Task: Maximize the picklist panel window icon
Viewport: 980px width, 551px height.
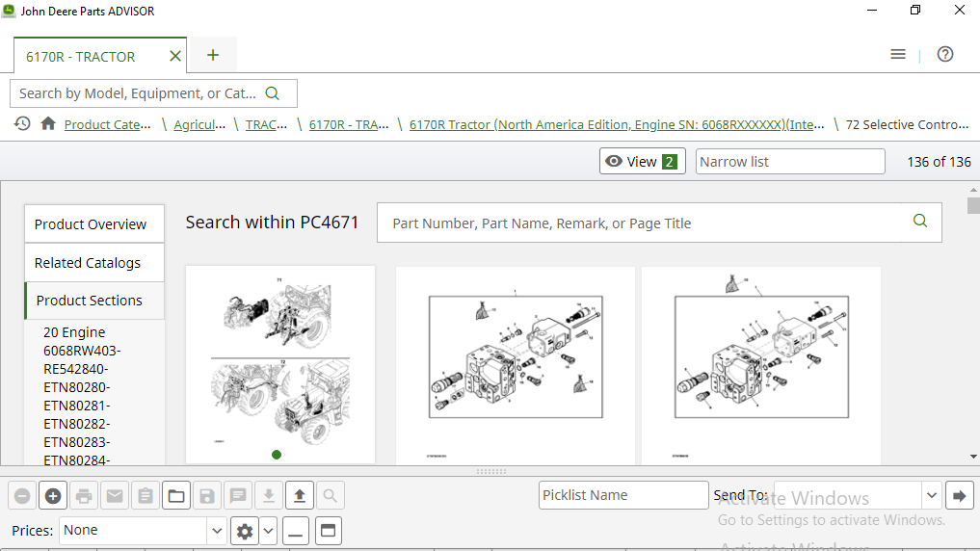Action: [x=329, y=531]
